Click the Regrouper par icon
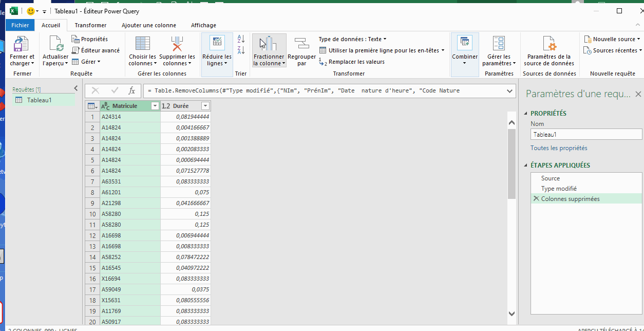The height and width of the screenshot is (331, 644). coord(301,44)
